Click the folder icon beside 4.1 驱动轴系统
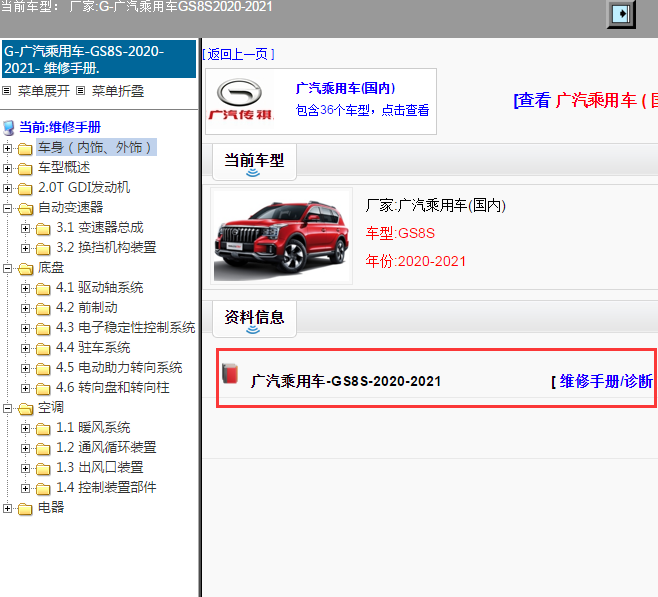 pyautogui.click(x=43, y=289)
